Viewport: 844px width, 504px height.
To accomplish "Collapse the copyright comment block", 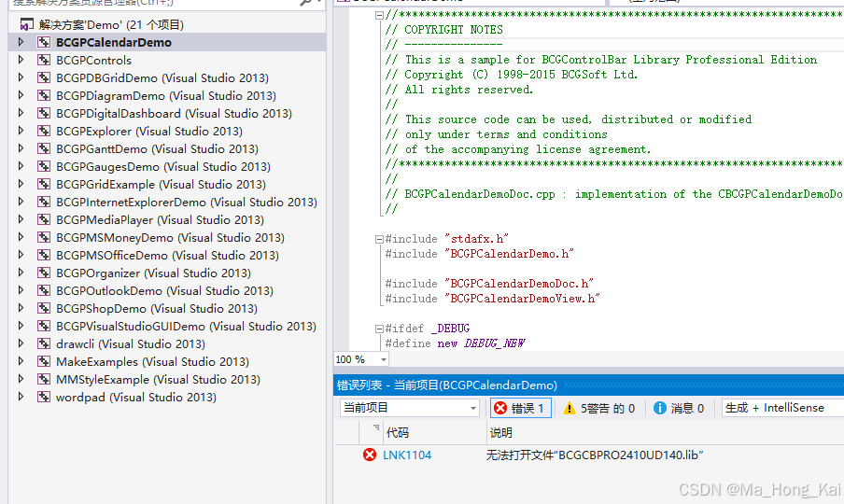I will click(379, 15).
